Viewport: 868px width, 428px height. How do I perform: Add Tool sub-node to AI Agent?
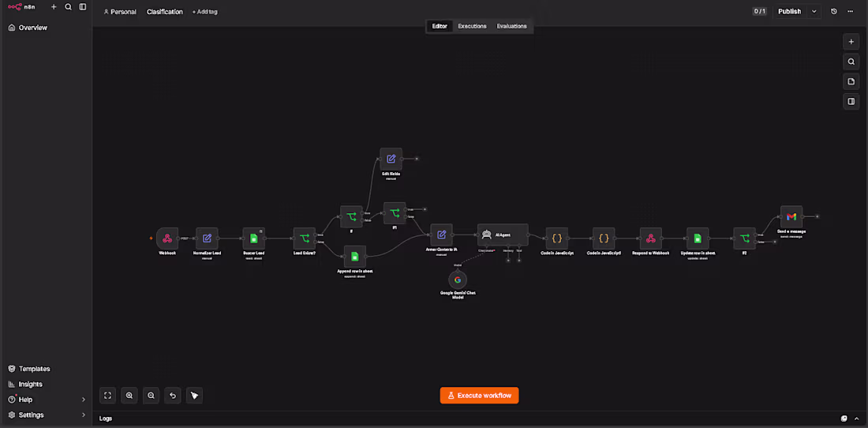pos(518,261)
